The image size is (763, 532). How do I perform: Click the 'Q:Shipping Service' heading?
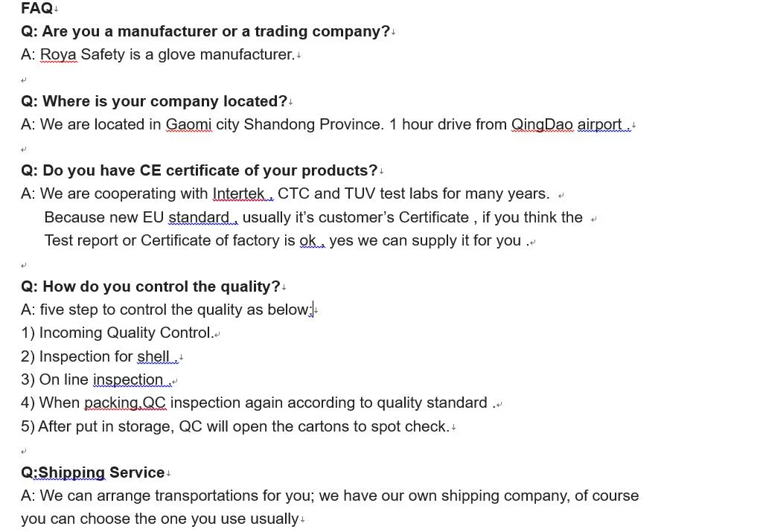pyautogui.click(x=92, y=472)
